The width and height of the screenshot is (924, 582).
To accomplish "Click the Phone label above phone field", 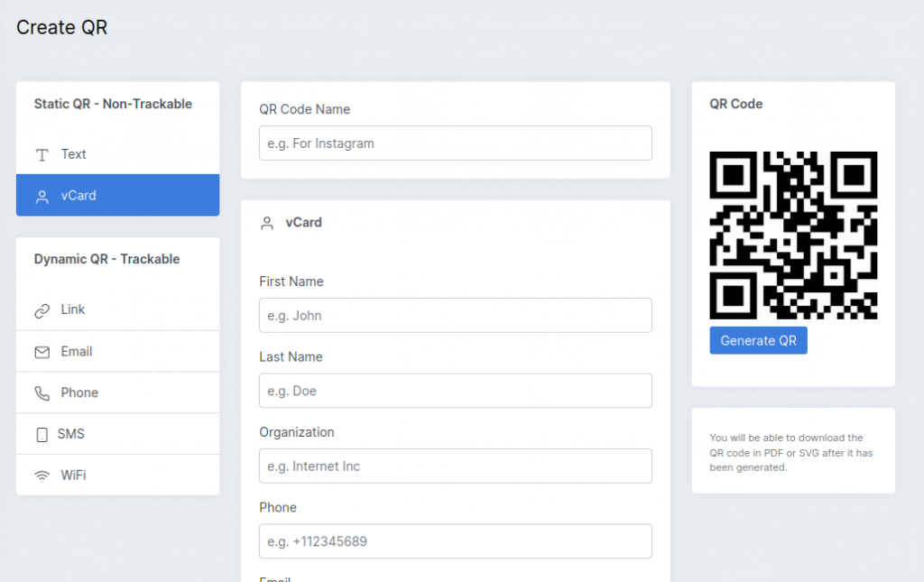I will coord(278,508).
